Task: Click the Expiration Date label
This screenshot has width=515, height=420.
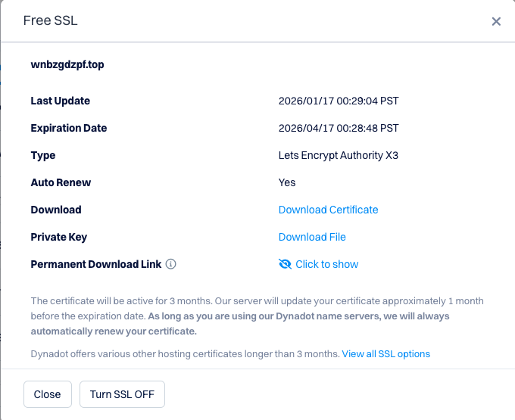Action: pos(69,128)
